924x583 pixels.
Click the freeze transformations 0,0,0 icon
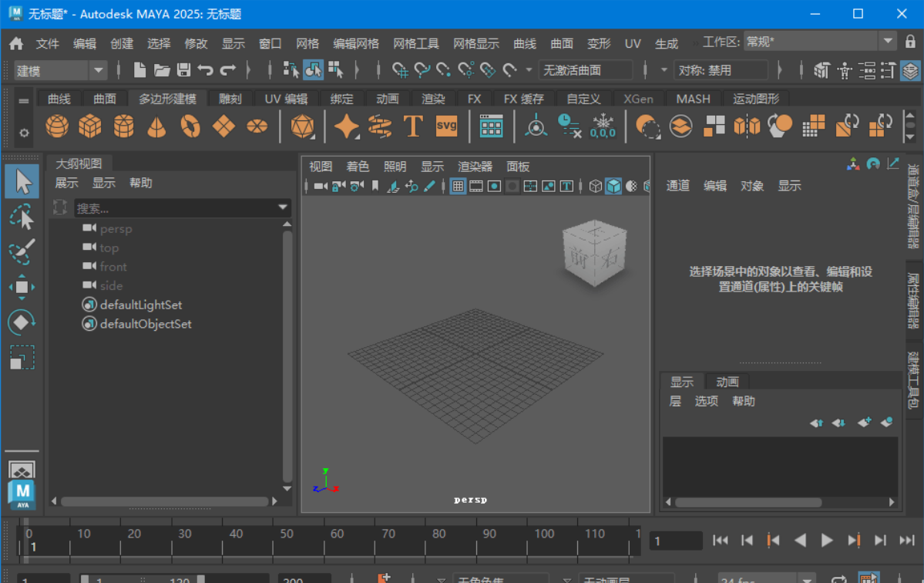pos(603,126)
